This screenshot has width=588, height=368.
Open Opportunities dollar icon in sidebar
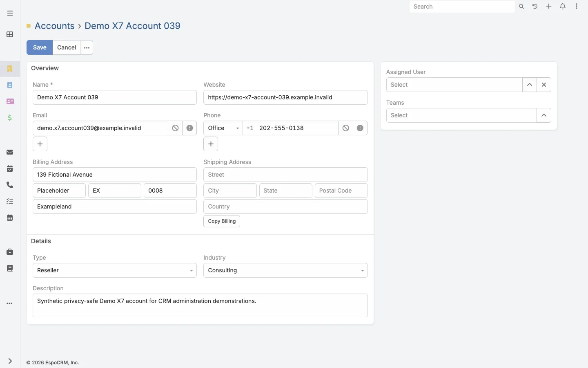(x=10, y=118)
